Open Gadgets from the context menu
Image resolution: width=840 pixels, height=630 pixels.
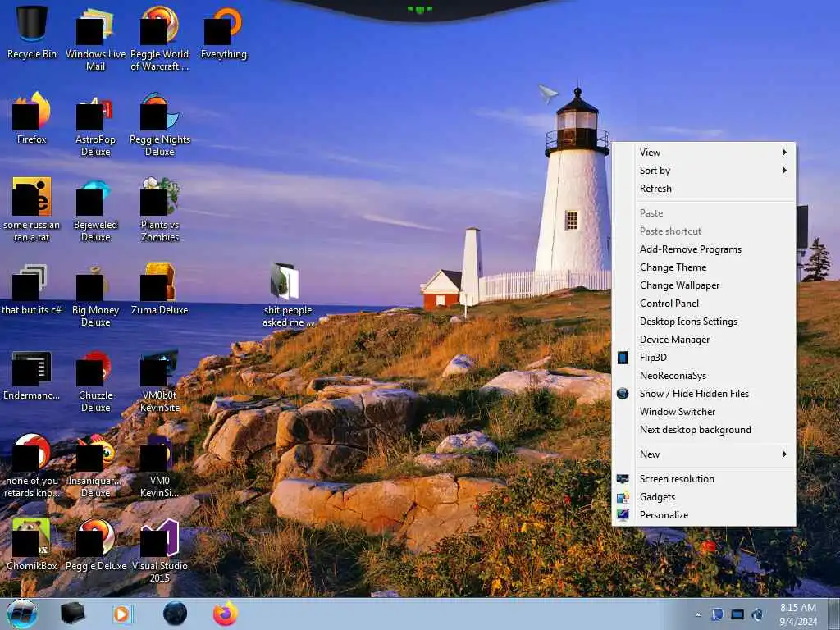[x=704, y=497]
